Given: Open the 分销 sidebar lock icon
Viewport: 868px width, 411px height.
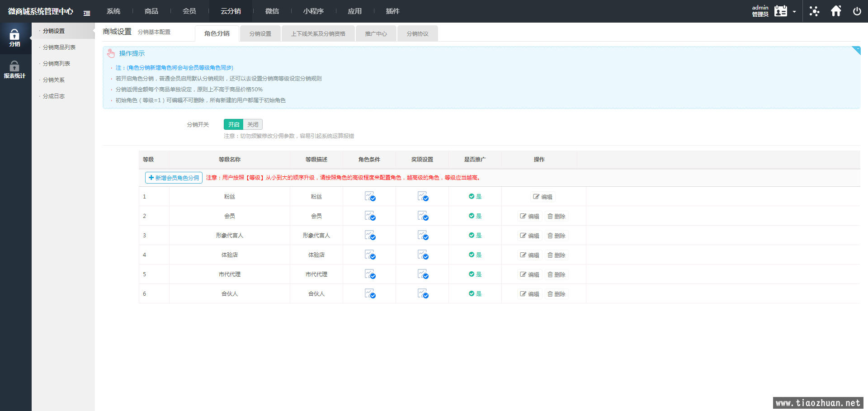Looking at the screenshot, I should pos(14,38).
